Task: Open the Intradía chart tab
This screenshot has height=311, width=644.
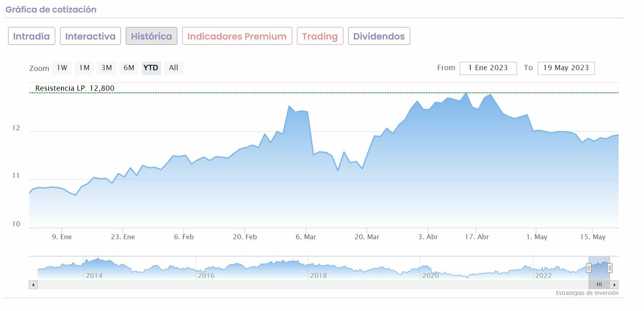Action: point(31,36)
